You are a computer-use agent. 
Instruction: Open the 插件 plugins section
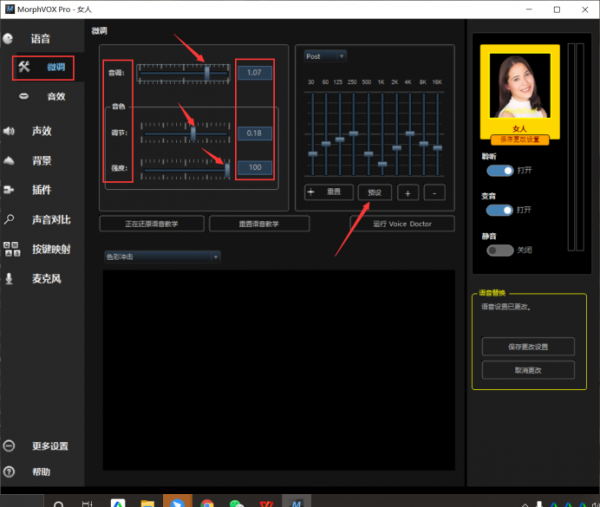[x=41, y=190]
